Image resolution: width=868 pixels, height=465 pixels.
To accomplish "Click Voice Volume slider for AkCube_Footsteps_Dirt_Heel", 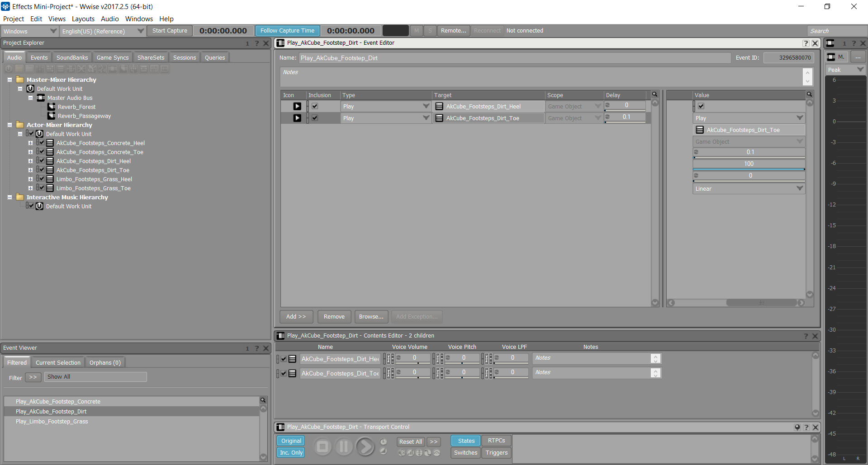I will [x=413, y=359].
